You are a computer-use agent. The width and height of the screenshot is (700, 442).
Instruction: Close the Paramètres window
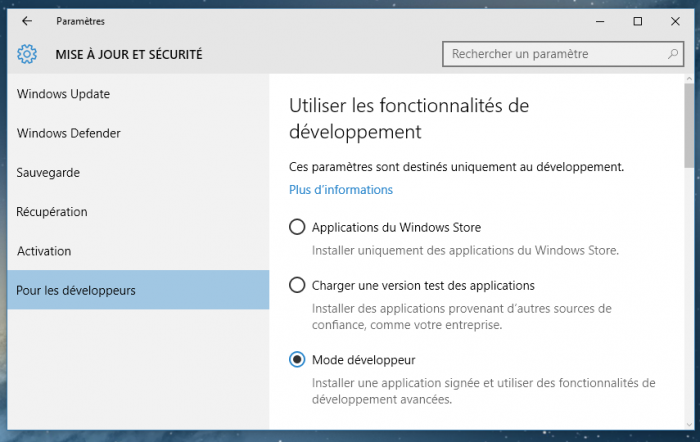[682, 21]
